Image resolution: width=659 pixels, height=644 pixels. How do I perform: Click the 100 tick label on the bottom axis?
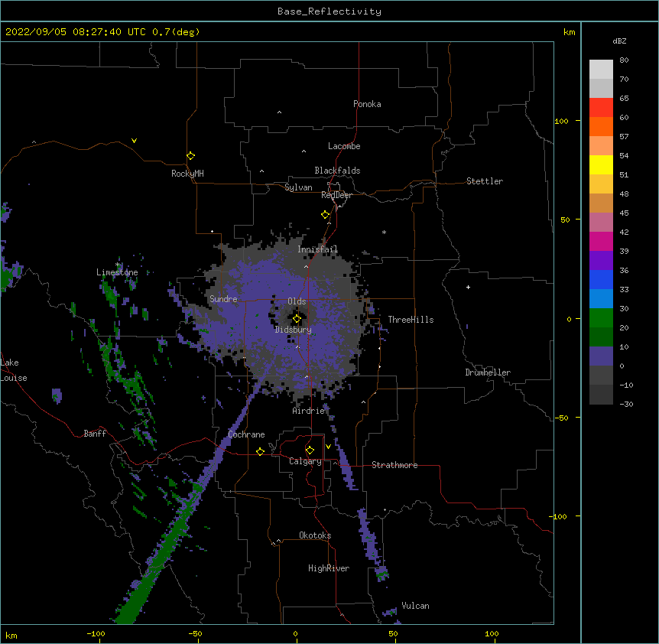(492, 633)
